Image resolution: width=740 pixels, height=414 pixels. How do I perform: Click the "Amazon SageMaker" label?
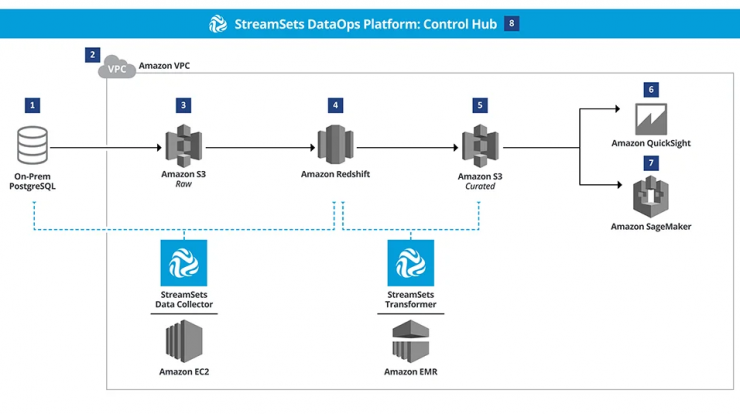pos(651,227)
